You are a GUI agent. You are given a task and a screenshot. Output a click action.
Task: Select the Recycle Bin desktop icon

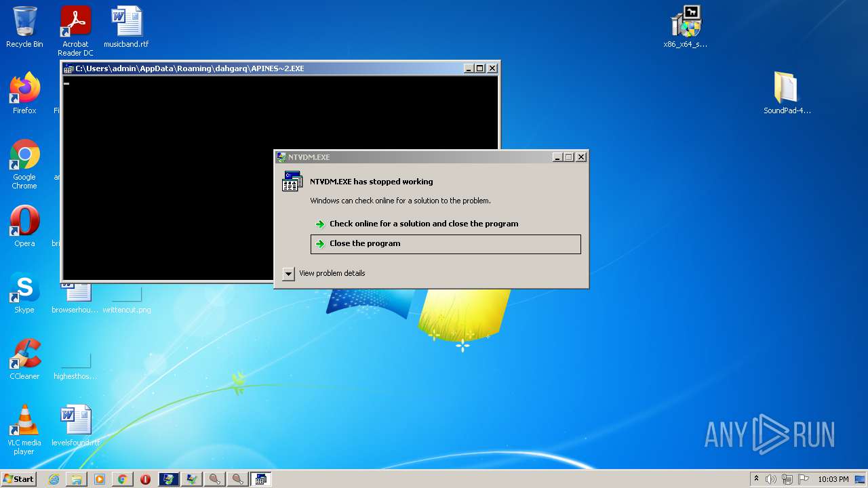point(24,28)
